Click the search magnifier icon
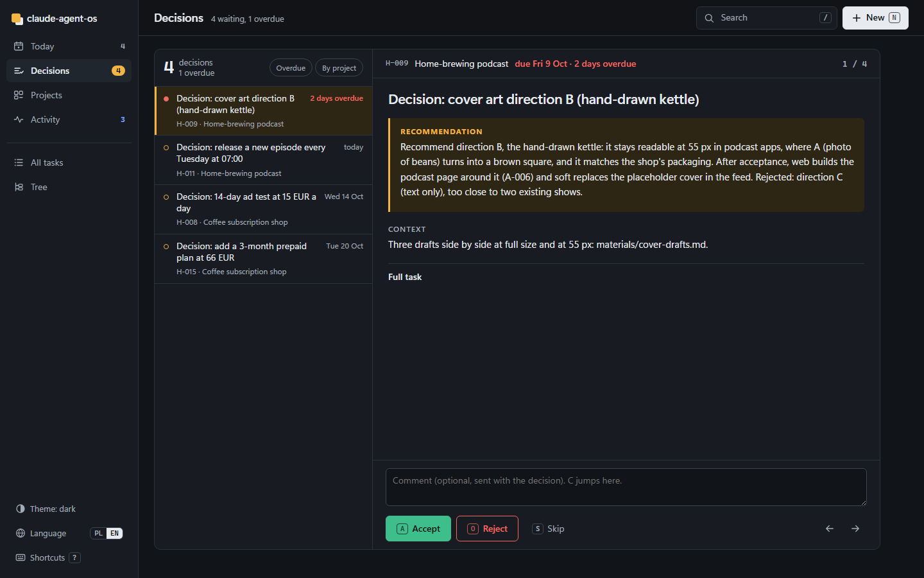Screen dimensions: 924x578 point(709,18)
